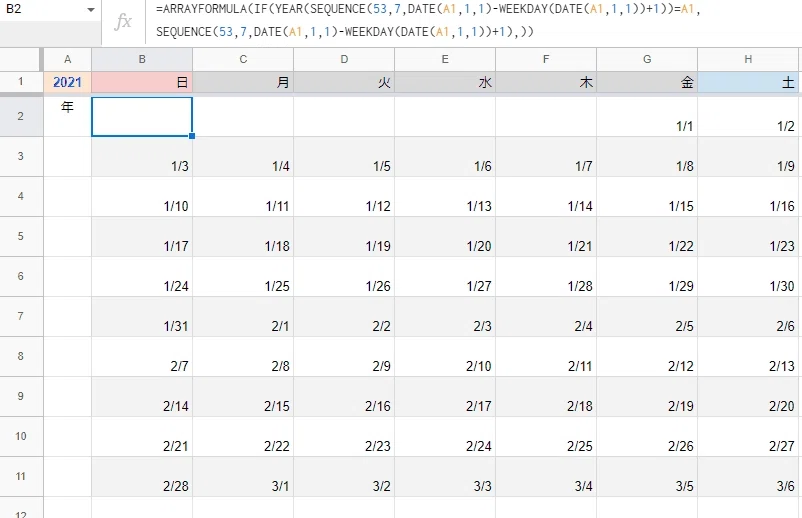Select the cell with date 3/1

pos(243,477)
